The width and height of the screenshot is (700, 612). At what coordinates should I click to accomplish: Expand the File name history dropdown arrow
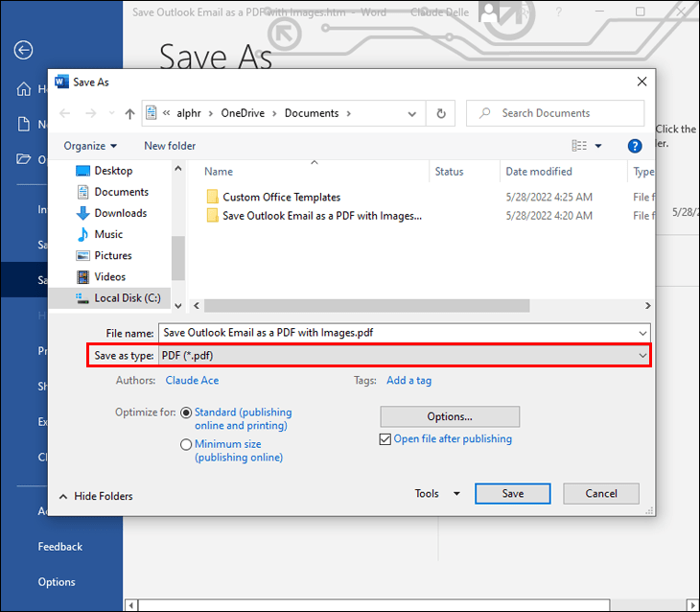coord(642,333)
